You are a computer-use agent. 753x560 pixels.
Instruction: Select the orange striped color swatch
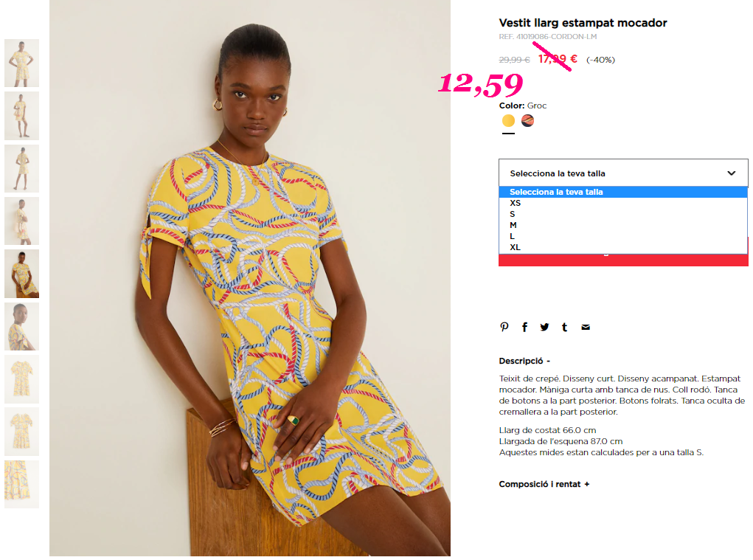click(527, 120)
